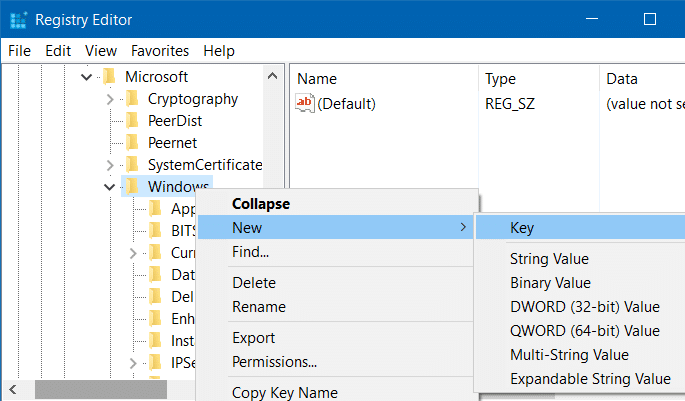Click the Microsoft folder icon
The width and height of the screenshot is (685, 401).
coord(109,77)
